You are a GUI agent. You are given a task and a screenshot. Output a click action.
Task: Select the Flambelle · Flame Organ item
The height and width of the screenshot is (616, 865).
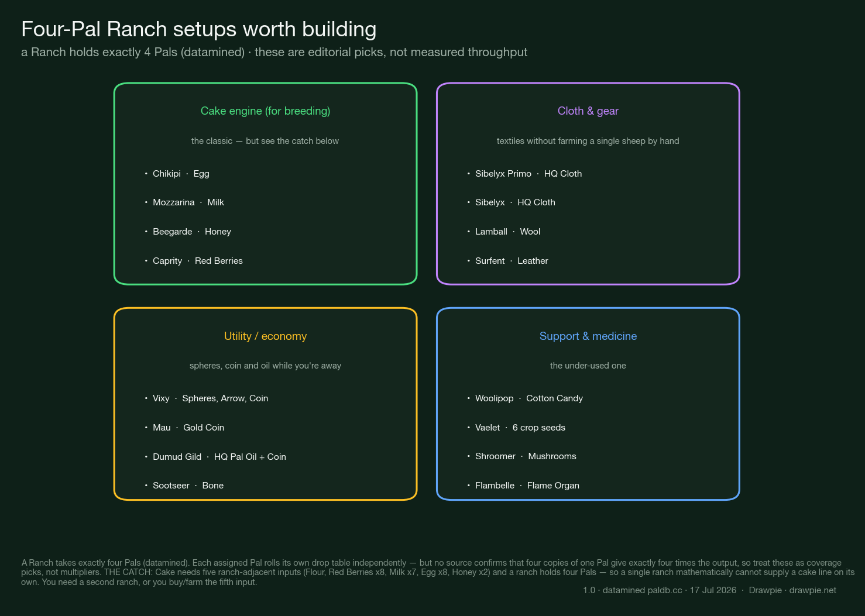pos(523,486)
